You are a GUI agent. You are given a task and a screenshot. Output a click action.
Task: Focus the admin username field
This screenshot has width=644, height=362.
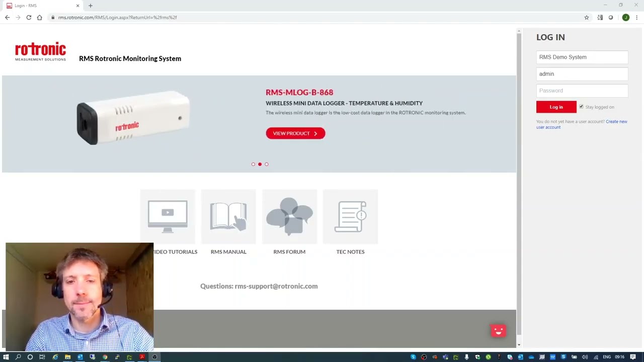tap(582, 74)
